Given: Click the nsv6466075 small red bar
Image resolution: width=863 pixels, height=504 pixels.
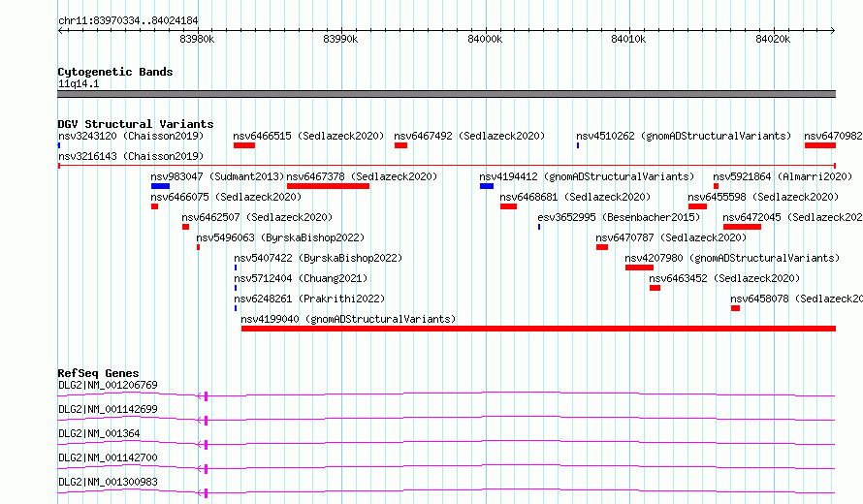Looking at the screenshot, I should coord(154,206).
